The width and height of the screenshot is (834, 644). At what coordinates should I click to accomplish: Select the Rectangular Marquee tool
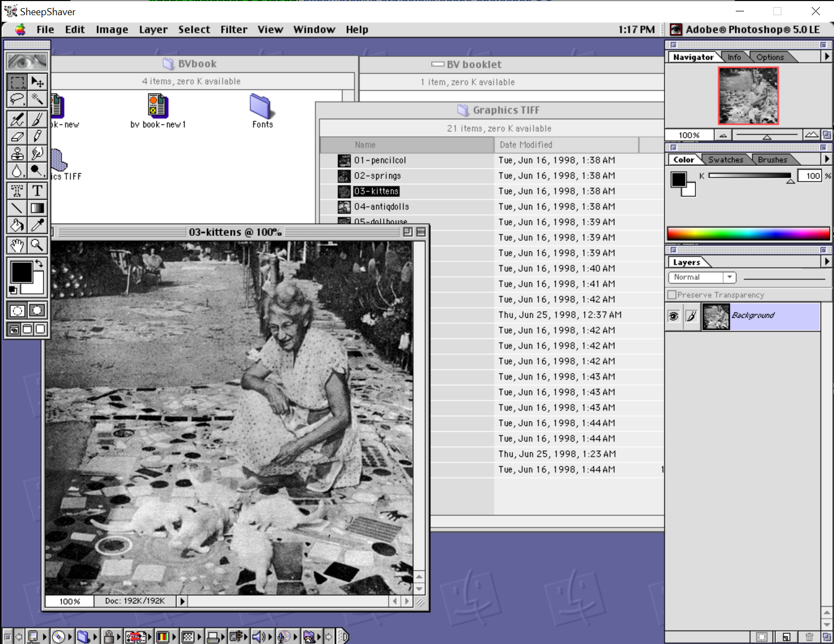click(17, 82)
